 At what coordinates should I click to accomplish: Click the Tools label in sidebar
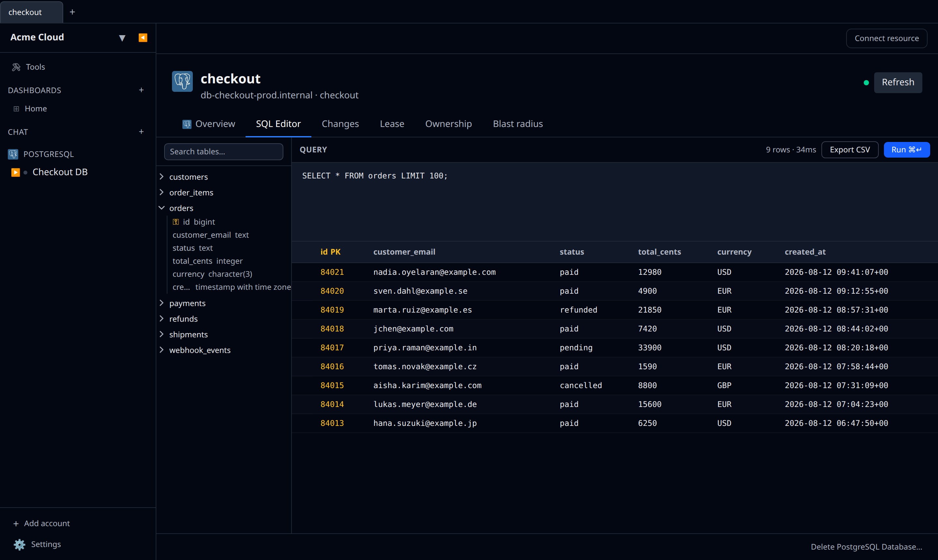(x=36, y=67)
